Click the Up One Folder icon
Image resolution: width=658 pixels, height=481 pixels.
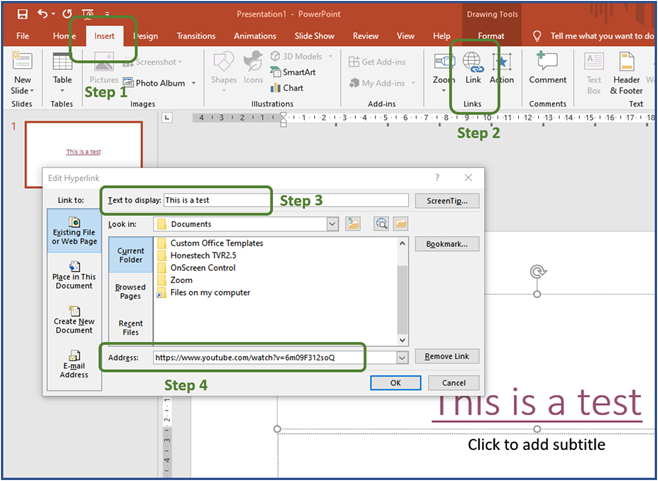(x=353, y=224)
